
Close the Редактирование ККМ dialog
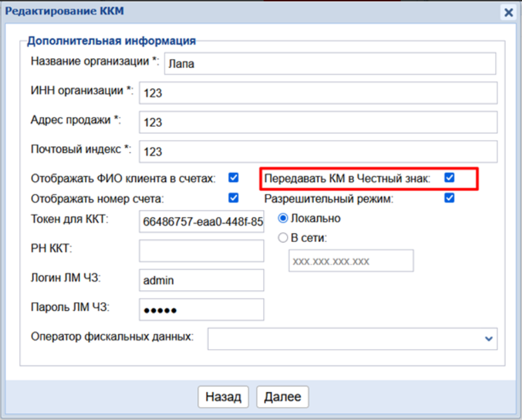tap(508, 12)
